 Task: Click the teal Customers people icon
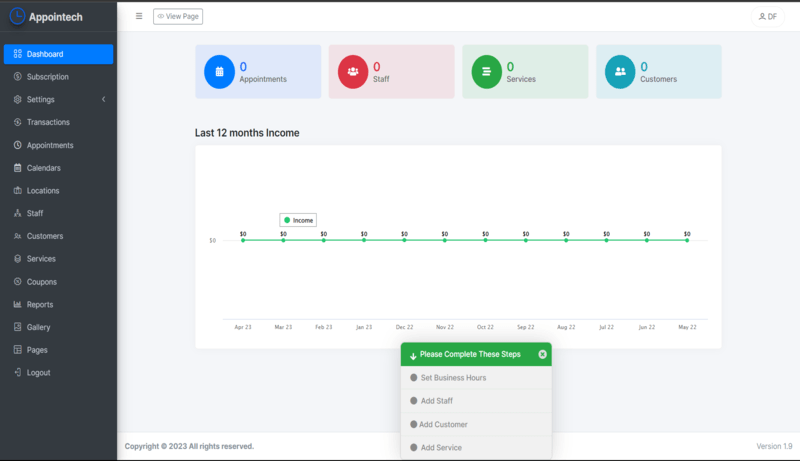point(620,72)
